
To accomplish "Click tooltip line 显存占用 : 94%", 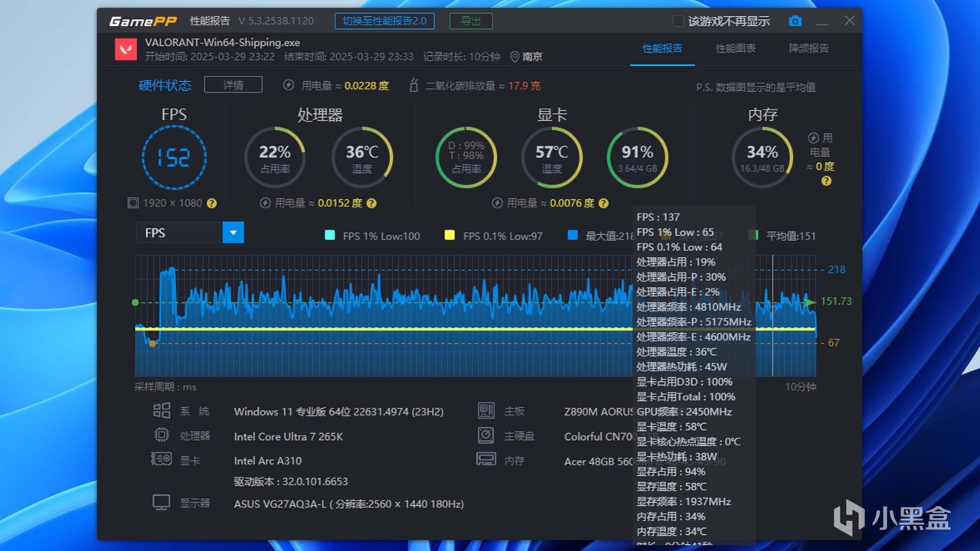I will pyautogui.click(x=671, y=471).
